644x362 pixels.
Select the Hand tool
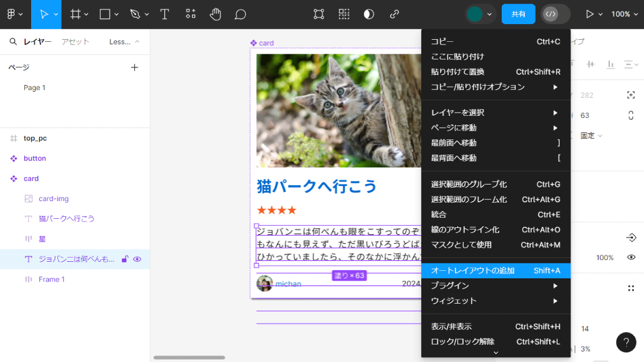pos(215,14)
